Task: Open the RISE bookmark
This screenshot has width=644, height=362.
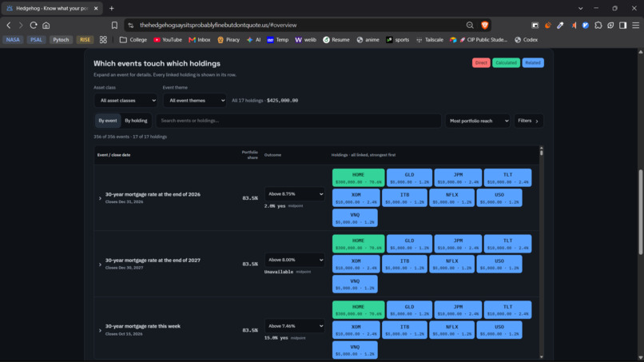Action: point(85,40)
